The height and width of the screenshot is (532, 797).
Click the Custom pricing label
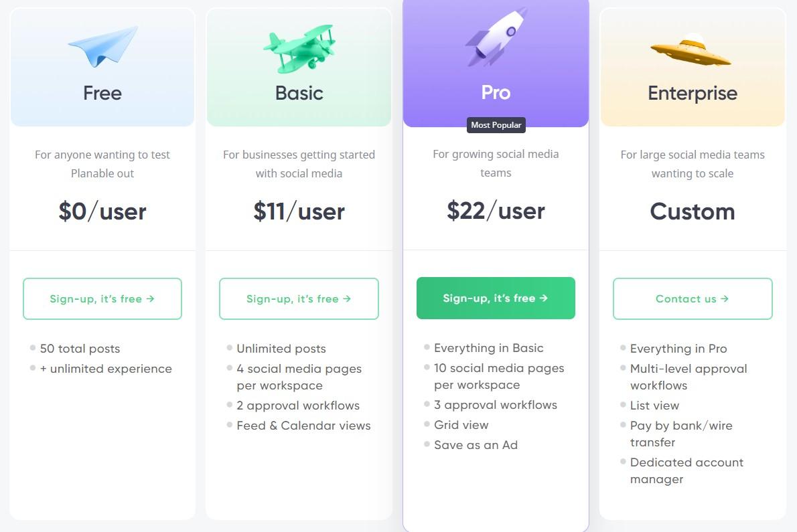693,211
